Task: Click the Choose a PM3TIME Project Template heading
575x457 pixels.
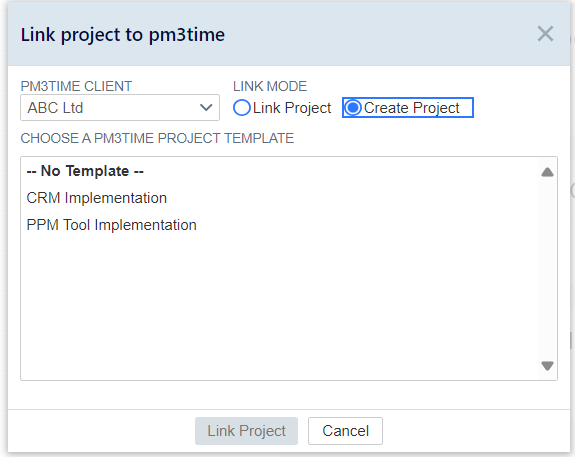Action: (x=157, y=138)
